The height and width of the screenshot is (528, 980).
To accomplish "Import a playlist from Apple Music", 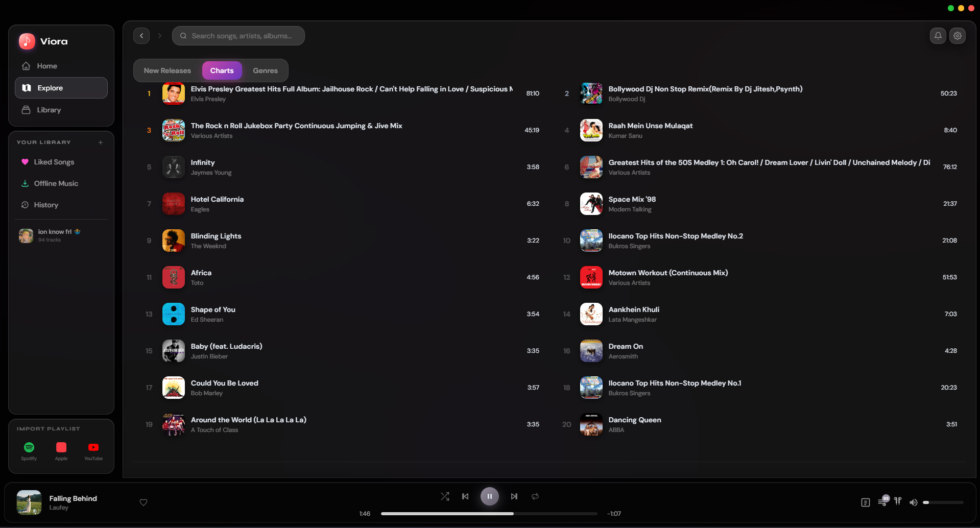I will [61, 448].
